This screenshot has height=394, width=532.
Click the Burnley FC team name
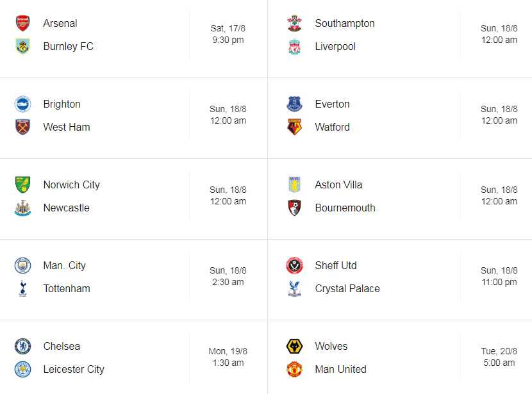tap(68, 46)
